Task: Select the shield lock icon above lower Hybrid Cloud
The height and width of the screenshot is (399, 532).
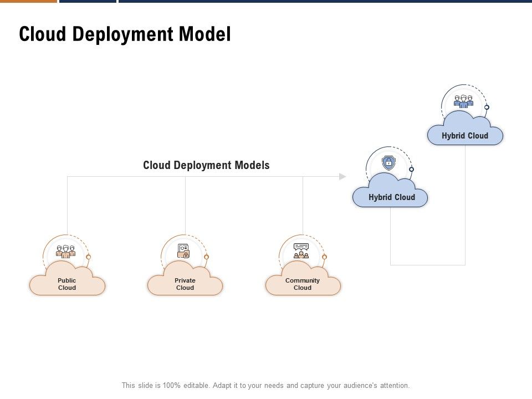Action: click(389, 163)
